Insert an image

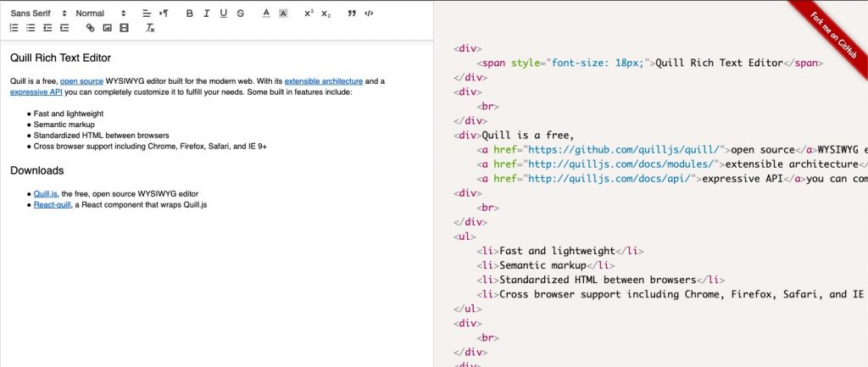click(108, 28)
